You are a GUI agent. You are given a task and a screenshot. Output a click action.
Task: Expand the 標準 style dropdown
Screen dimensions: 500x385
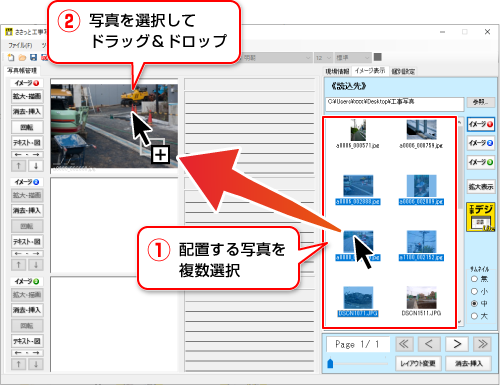click(353, 58)
